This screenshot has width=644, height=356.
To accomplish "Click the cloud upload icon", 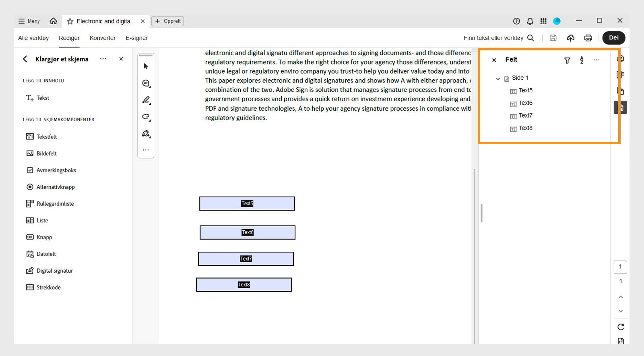I will pyautogui.click(x=571, y=38).
